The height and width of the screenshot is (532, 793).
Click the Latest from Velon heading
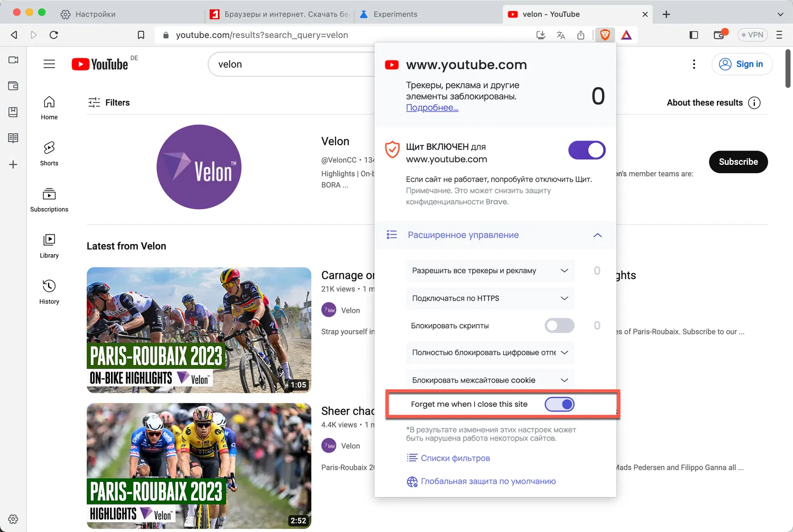click(126, 246)
